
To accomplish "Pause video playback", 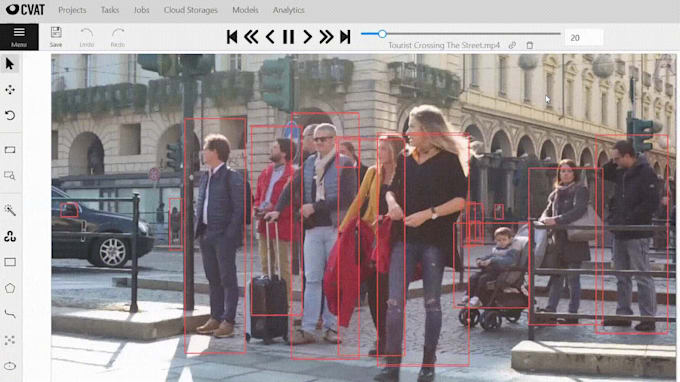I will coord(288,37).
